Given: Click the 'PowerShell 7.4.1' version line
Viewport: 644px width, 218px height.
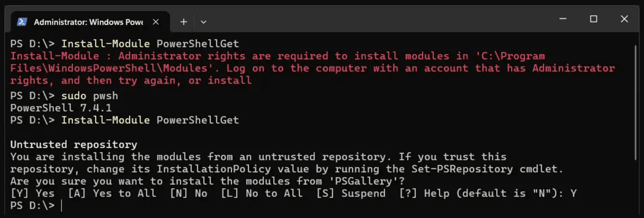Looking at the screenshot, I should 61,108.
